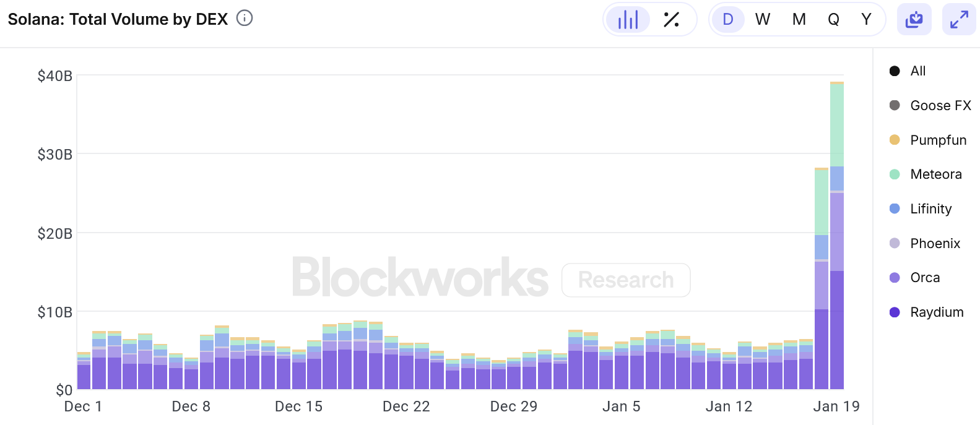Click the 'Jan 19' x-axis label
This screenshot has width=980, height=425.
(836, 406)
